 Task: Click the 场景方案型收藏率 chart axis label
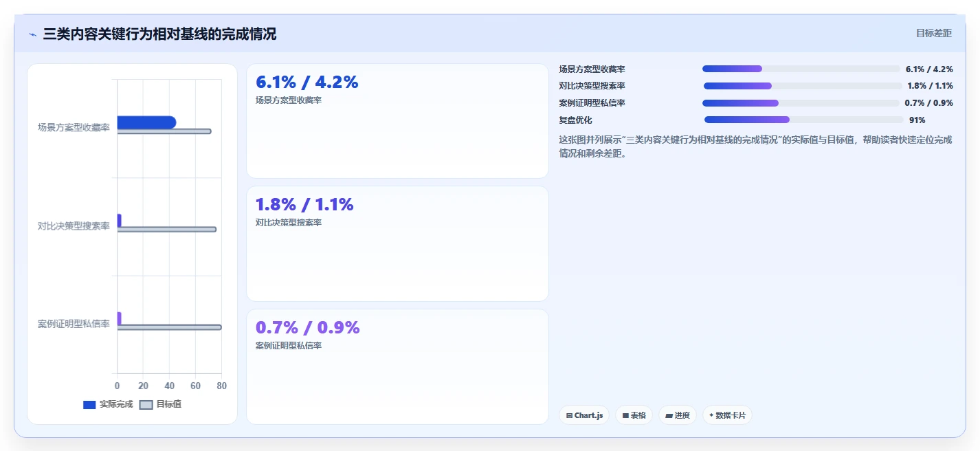[74, 128]
